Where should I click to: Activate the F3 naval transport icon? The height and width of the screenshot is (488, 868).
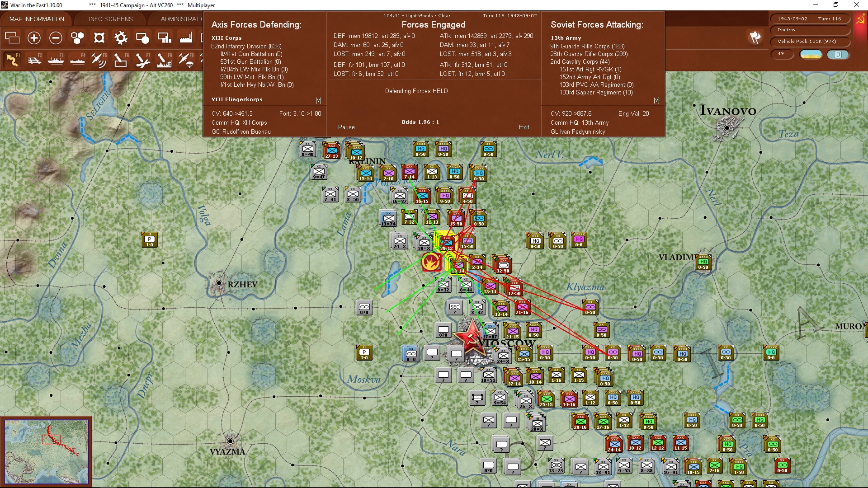click(56, 60)
